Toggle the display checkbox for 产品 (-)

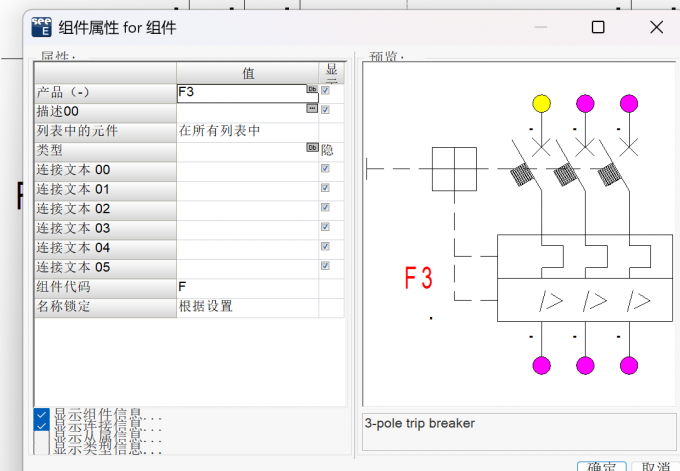[x=325, y=90]
